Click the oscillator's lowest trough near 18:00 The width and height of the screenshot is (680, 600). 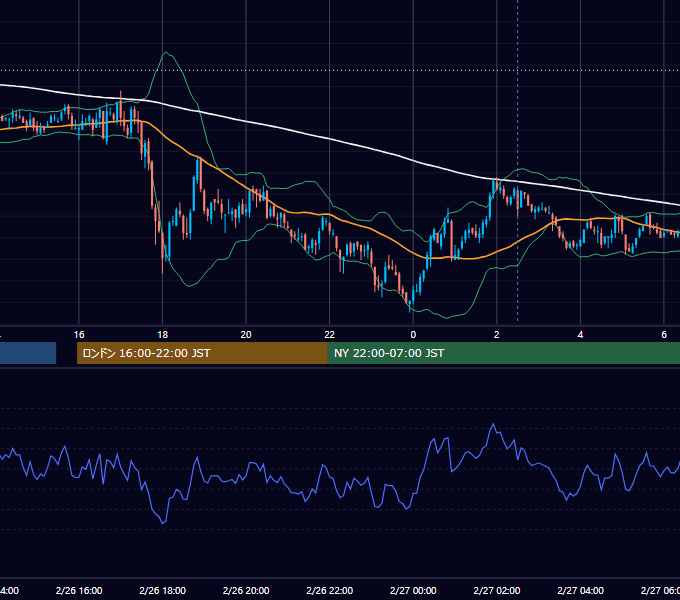pos(163,523)
